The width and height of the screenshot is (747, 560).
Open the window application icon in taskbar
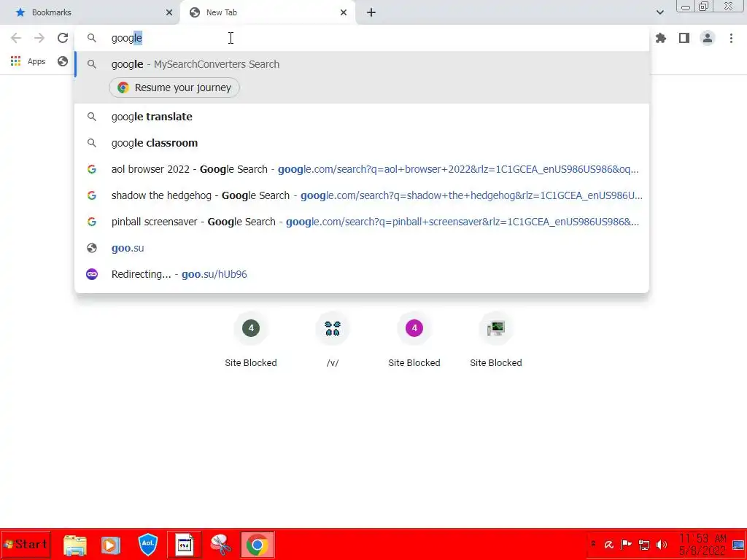point(185,544)
